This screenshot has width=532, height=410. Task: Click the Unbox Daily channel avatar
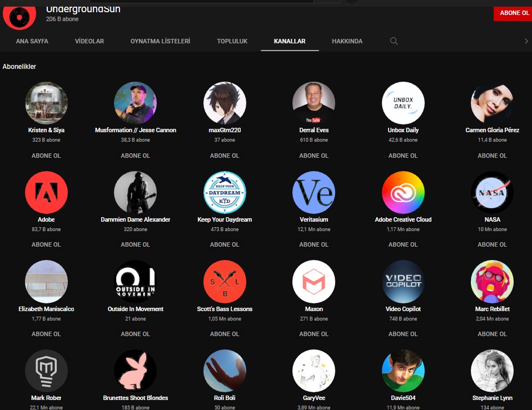[403, 103]
